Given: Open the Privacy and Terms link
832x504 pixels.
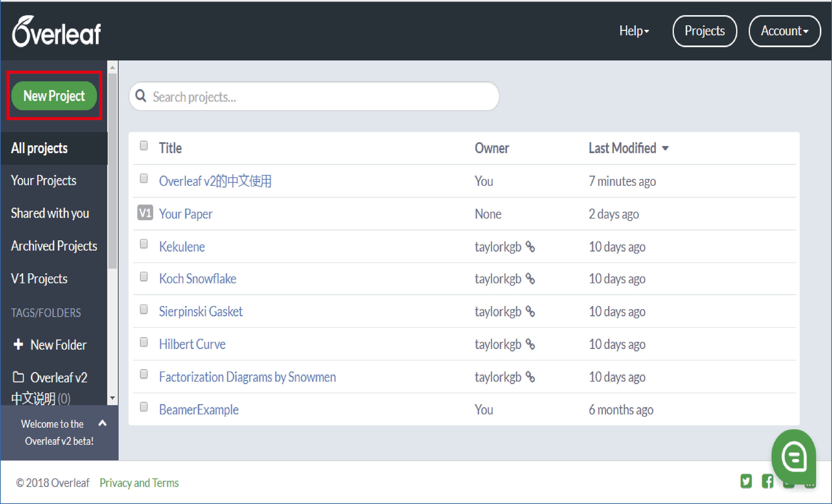Looking at the screenshot, I should [x=139, y=482].
